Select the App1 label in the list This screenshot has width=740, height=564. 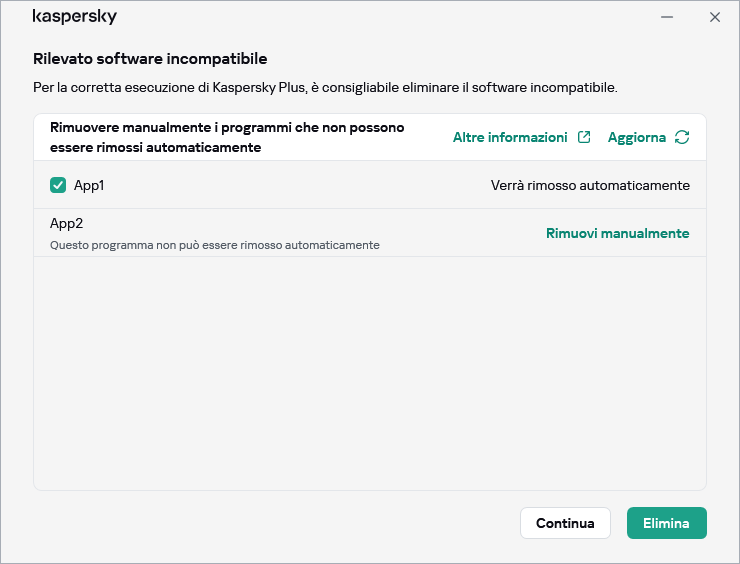tap(89, 185)
